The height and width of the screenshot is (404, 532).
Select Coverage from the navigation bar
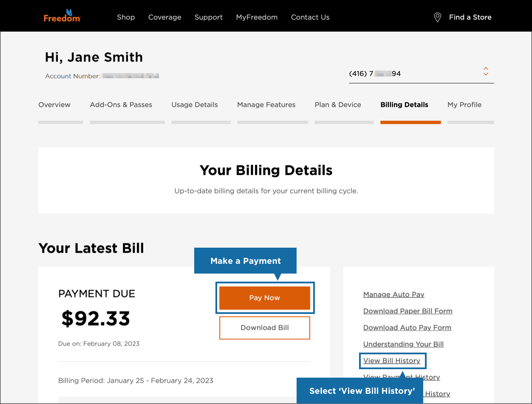point(164,17)
